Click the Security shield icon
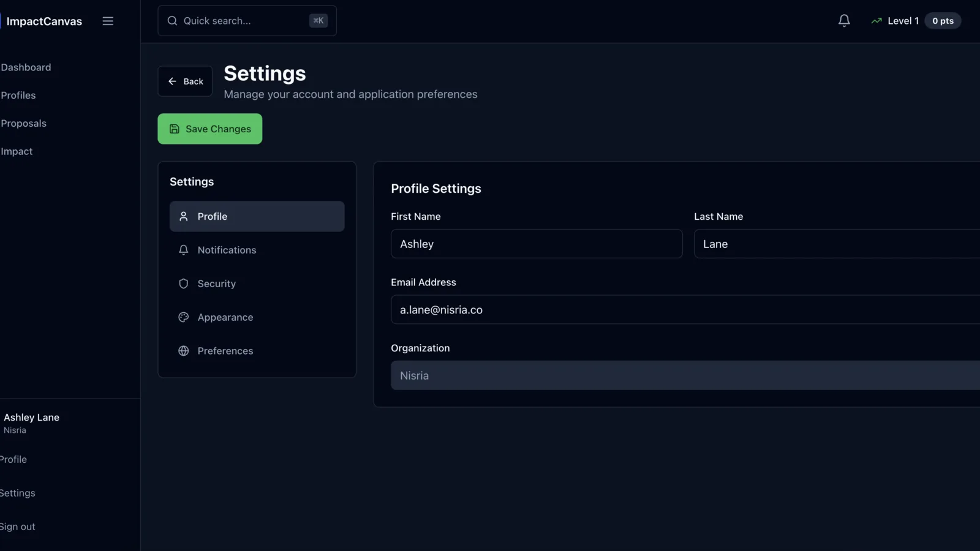The width and height of the screenshot is (980, 551). click(x=183, y=283)
